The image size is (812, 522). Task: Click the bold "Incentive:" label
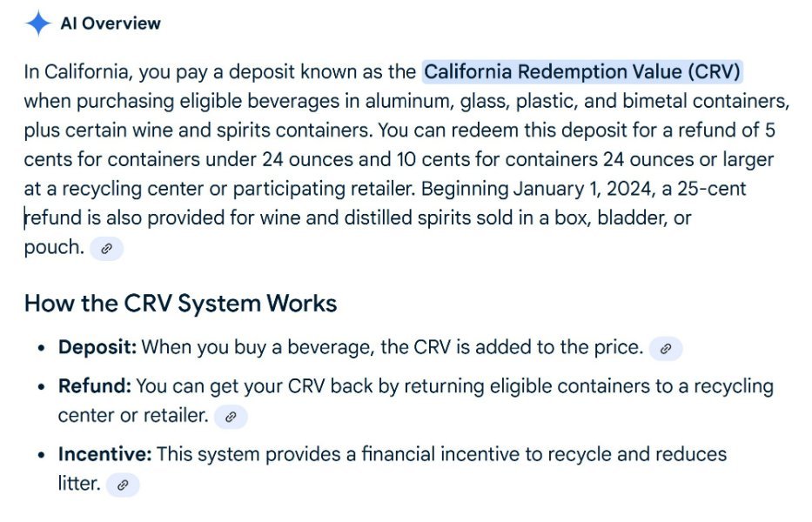click(104, 454)
